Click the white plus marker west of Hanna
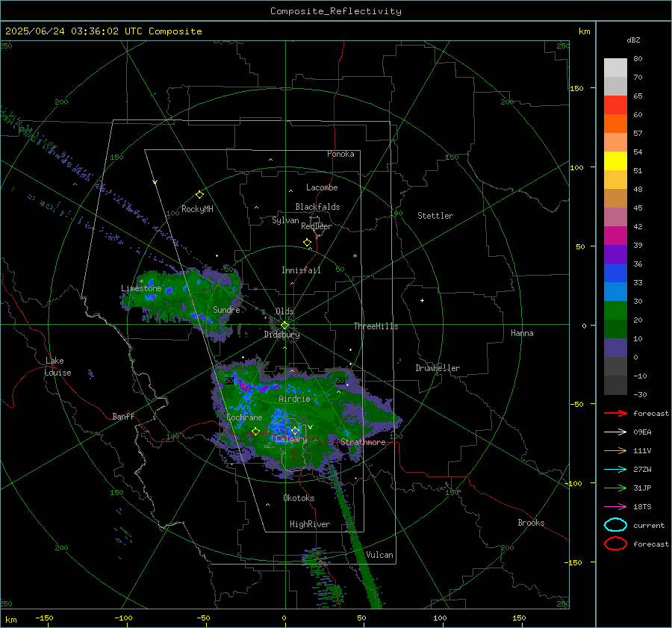The width and height of the screenshot is (672, 628). pos(422,300)
